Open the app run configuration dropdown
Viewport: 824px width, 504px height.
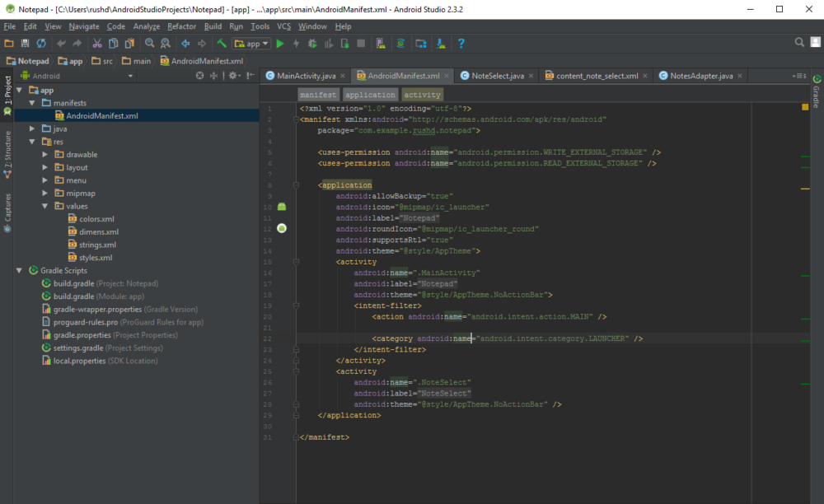click(x=250, y=43)
